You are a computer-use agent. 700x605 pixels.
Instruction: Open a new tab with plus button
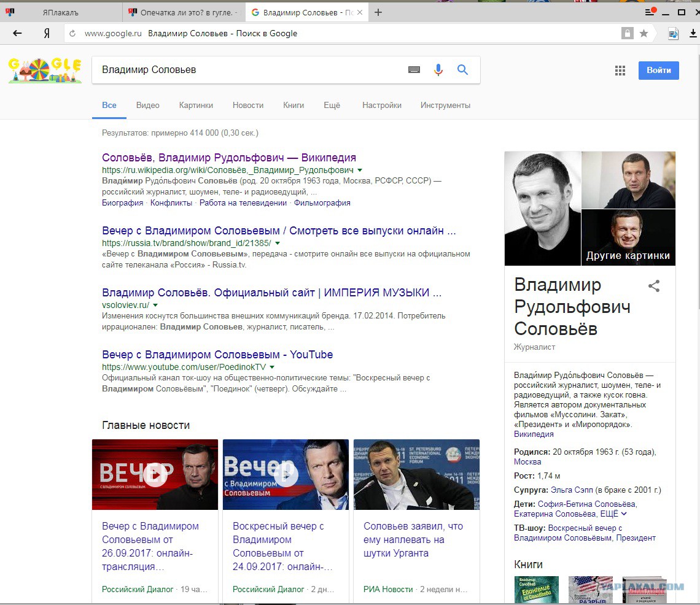[x=378, y=12]
